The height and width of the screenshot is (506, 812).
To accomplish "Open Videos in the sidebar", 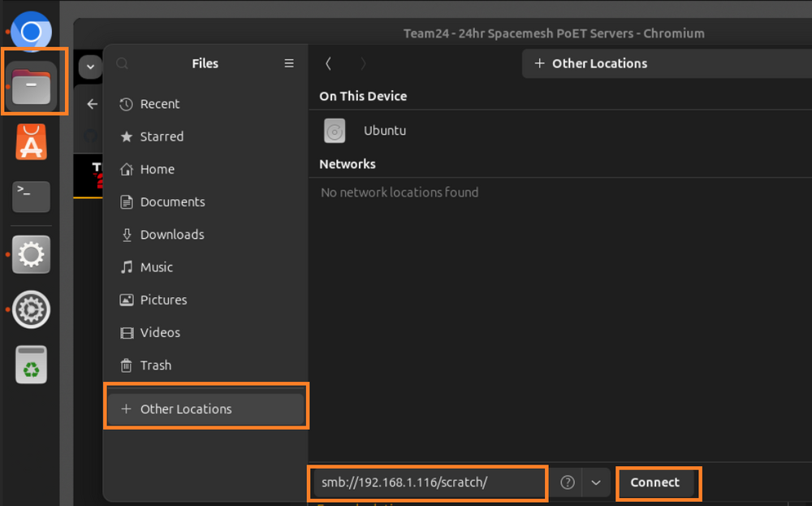I will point(206,332).
